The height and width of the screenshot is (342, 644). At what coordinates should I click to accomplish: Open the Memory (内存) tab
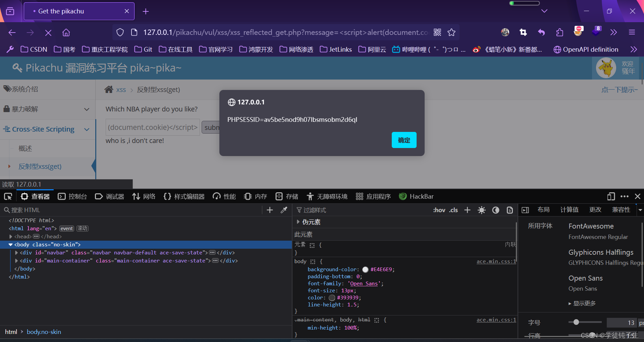coord(255,196)
